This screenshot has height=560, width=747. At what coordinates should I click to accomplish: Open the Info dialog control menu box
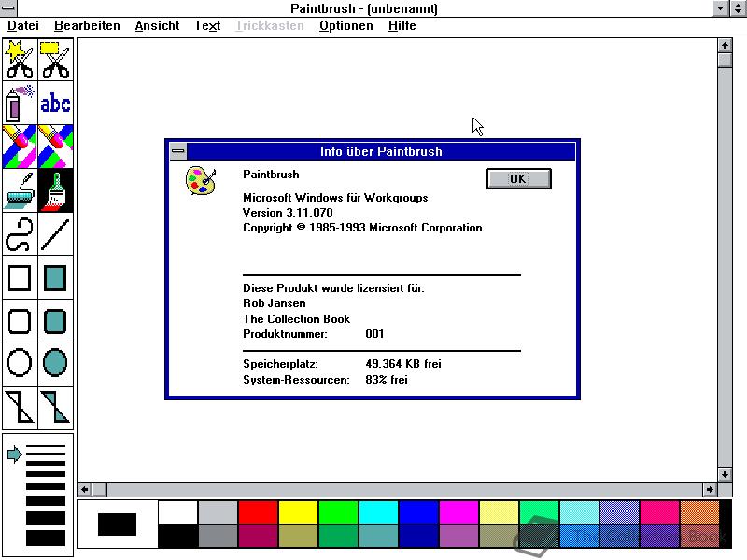click(178, 151)
